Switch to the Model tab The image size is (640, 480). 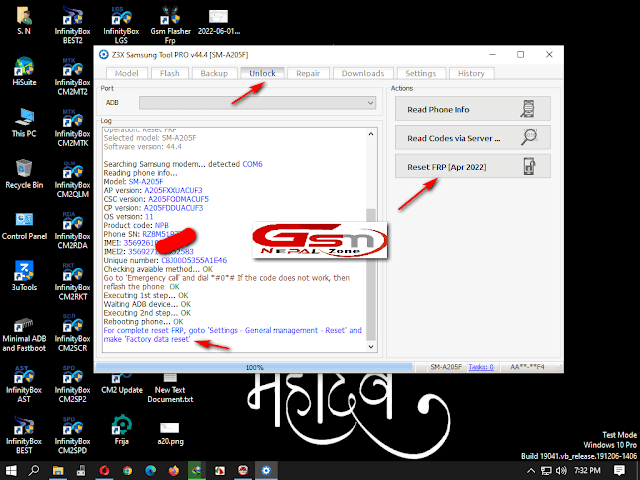pos(127,73)
